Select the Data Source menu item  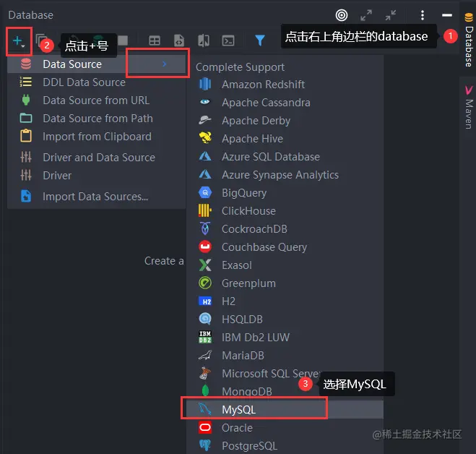coord(97,64)
